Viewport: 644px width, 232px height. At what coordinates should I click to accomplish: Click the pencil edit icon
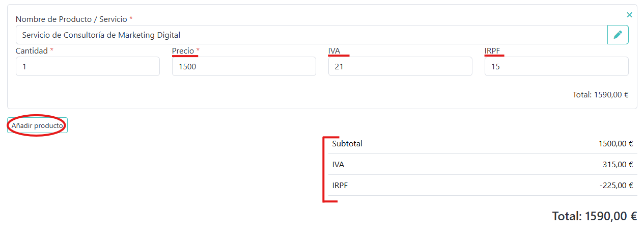(x=618, y=35)
